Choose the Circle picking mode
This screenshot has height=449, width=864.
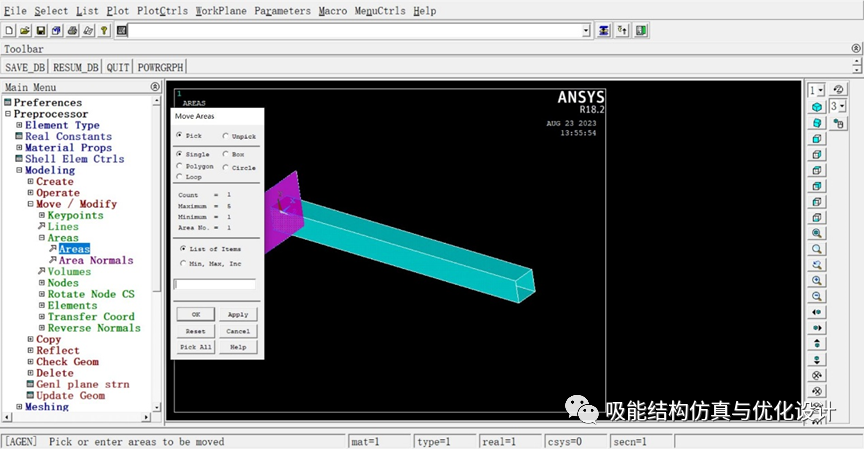225,167
